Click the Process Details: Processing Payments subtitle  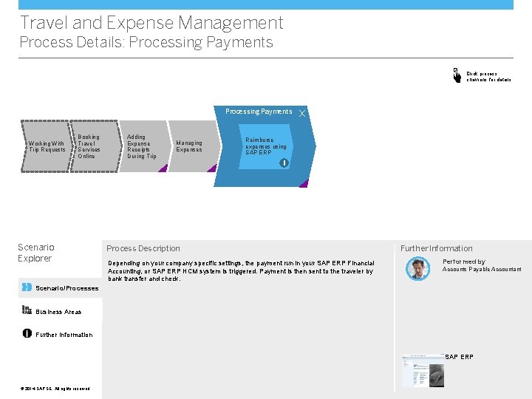point(146,42)
